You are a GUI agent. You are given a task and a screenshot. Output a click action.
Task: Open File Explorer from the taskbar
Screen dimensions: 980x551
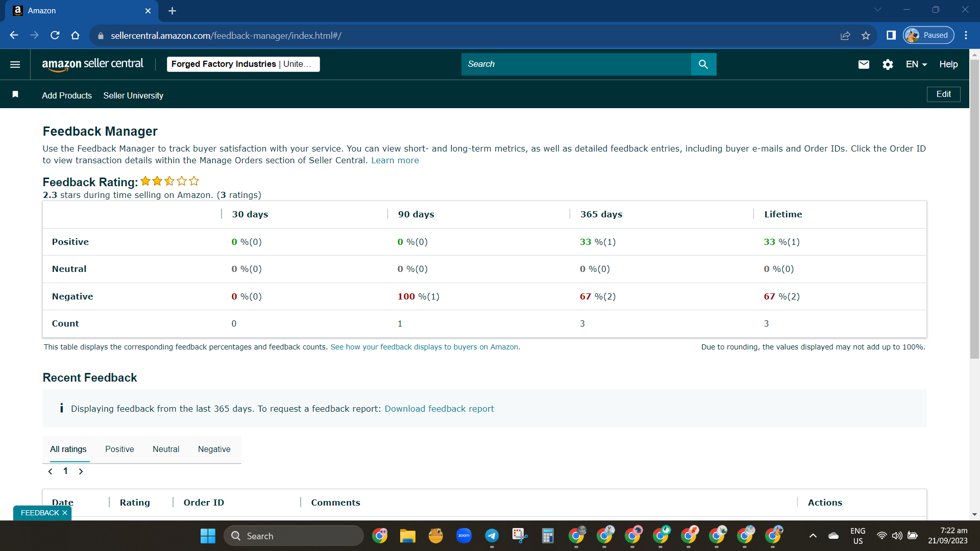pyautogui.click(x=407, y=536)
